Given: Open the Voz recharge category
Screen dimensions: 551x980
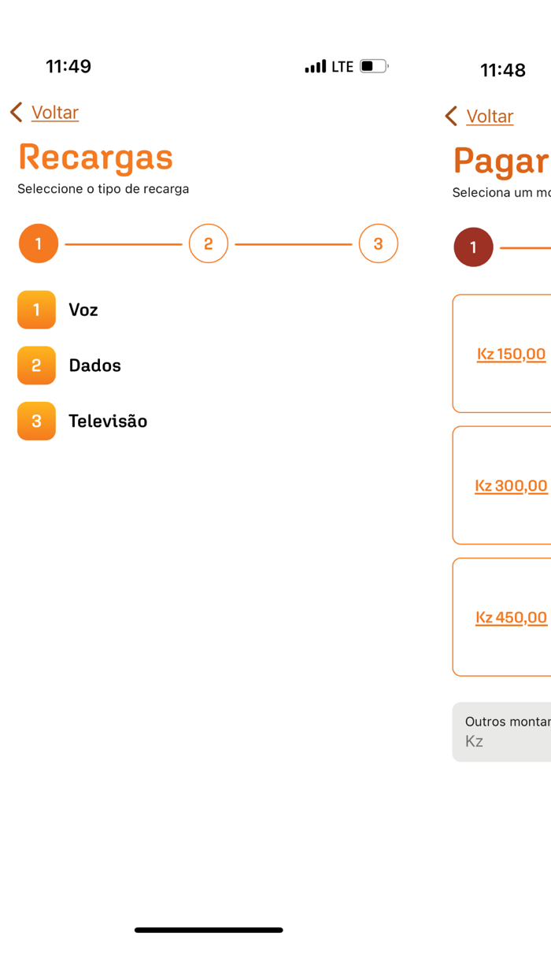Looking at the screenshot, I should click(83, 310).
